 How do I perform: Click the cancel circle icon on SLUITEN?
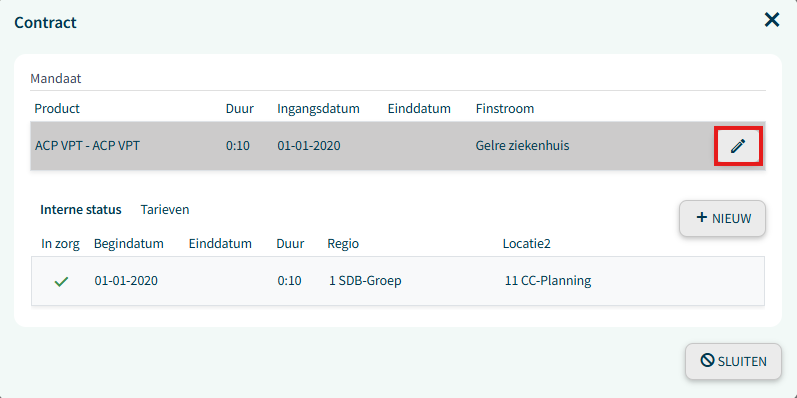click(707, 360)
